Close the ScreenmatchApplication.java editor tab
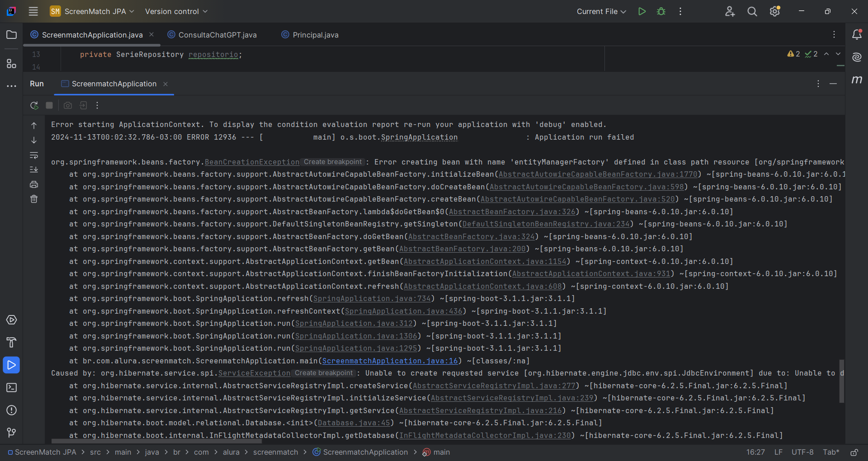Viewport: 868px width, 461px height. pyautogui.click(x=151, y=34)
